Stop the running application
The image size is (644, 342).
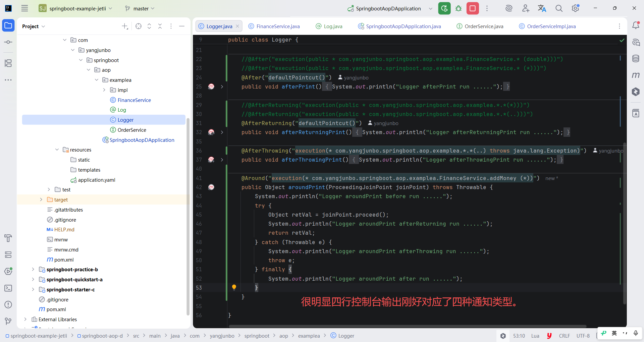click(473, 8)
